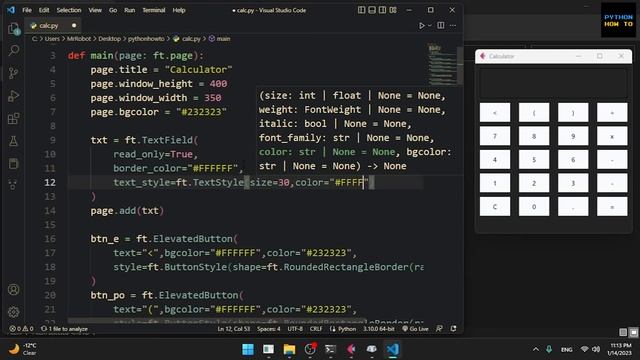Open the Selection menu
Image resolution: width=640 pixels, height=360 pixels.
69,10
